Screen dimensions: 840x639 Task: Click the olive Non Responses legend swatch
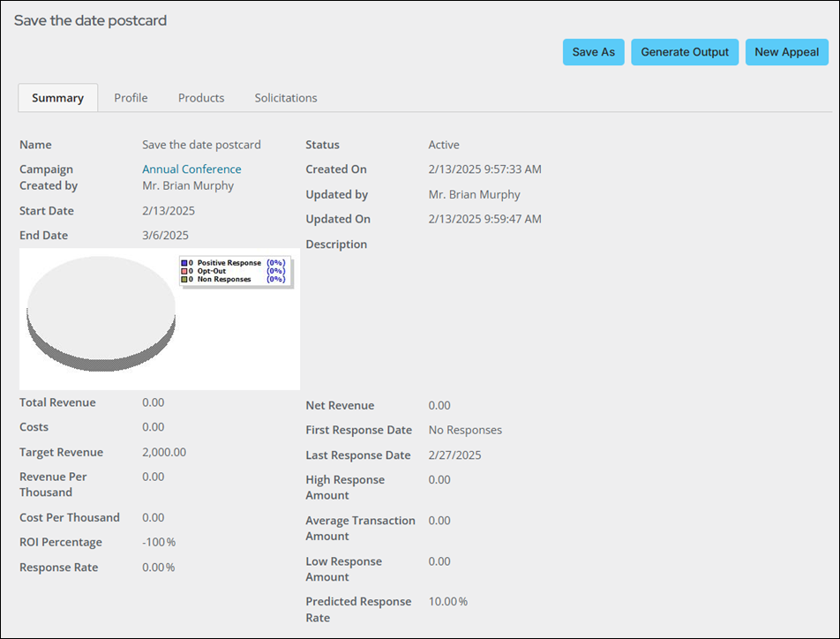click(184, 279)
